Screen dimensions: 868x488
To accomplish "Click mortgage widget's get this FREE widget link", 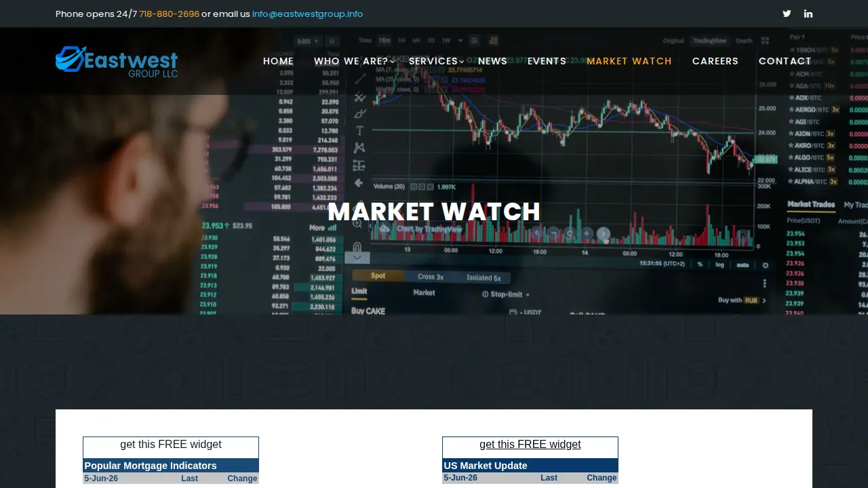I will 171,445.
